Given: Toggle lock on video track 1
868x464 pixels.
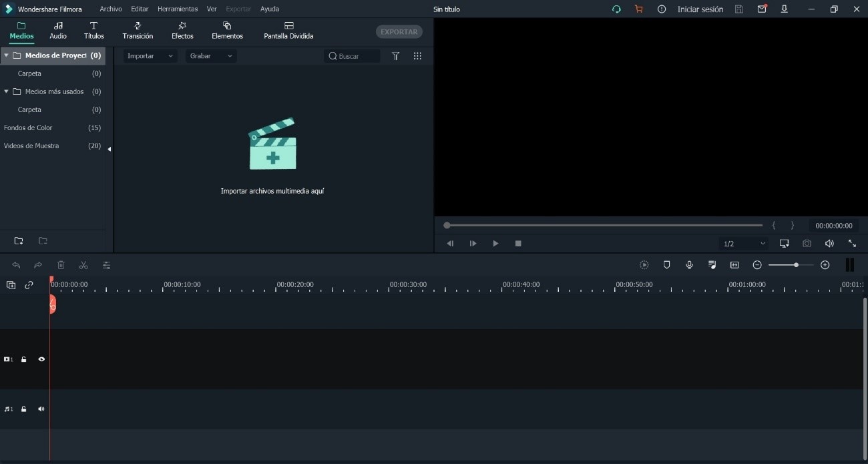Looking at the screenshot, I should (x=24, y=359).
